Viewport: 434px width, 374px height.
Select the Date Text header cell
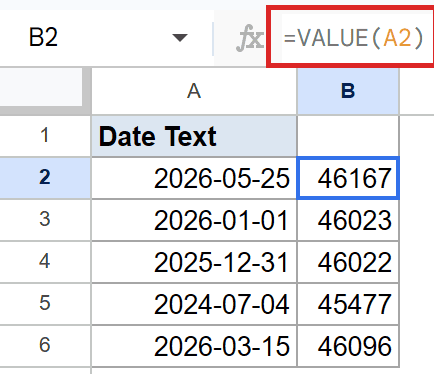click(x=194, y=136)
